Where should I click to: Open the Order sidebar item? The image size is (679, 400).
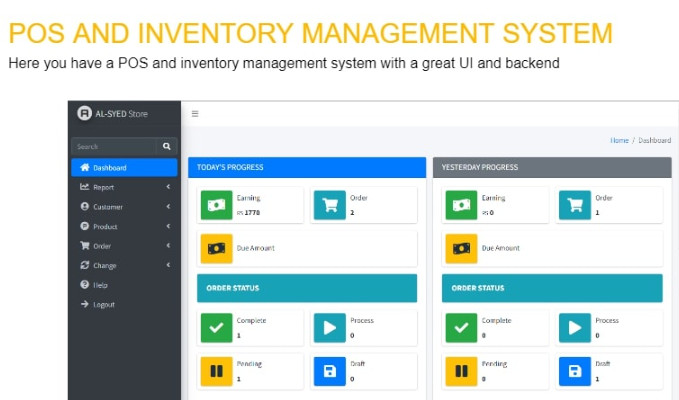[124, 245]
